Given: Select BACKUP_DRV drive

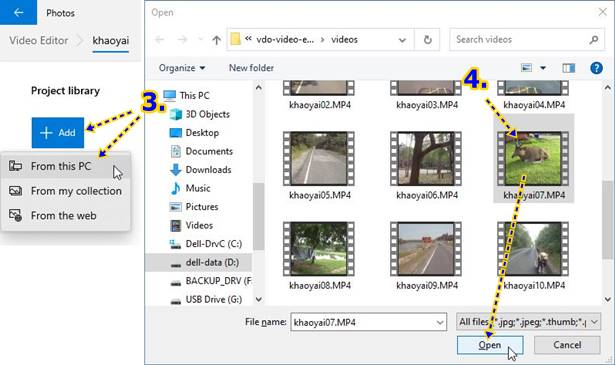Looking at the screenshot, I should click(x=218, y=281).
